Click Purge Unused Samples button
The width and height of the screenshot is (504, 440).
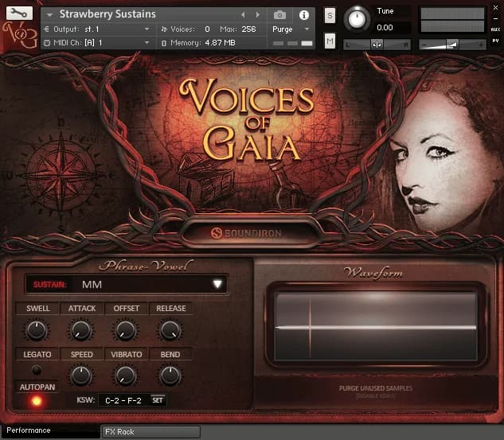376,388
